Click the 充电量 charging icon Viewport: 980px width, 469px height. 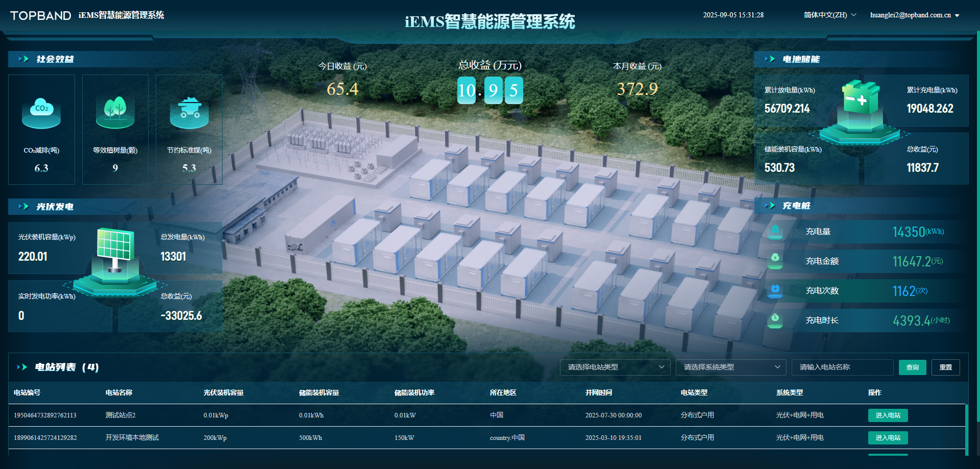776,231
